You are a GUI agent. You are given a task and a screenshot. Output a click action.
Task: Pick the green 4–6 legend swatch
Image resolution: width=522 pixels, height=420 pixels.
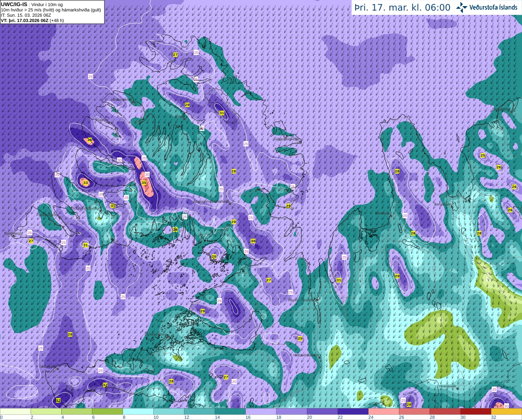tap(77, 411)
